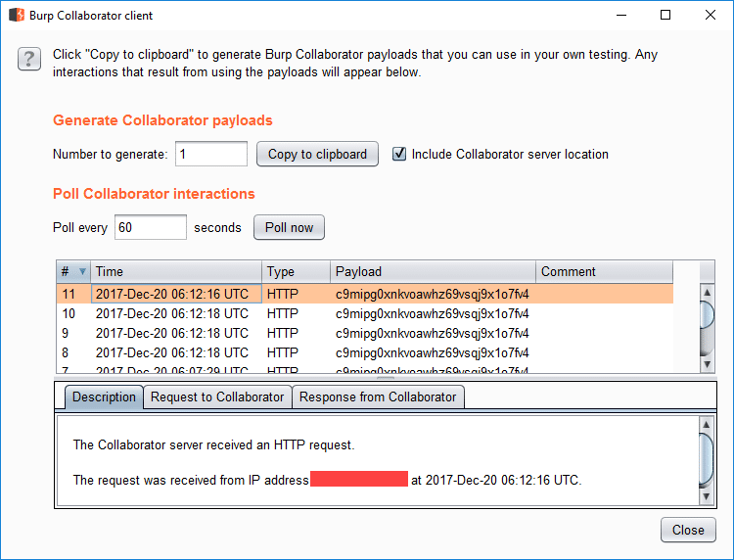Open the Description tab

pos(104,397)
